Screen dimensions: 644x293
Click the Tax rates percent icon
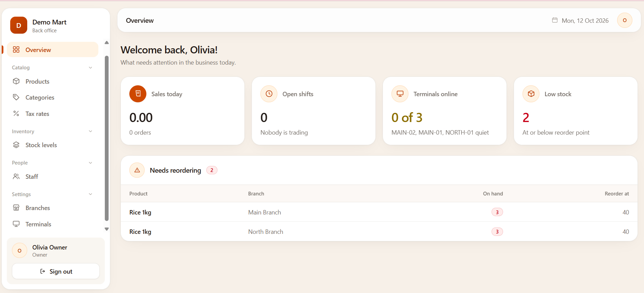click(x=16, y=114)
